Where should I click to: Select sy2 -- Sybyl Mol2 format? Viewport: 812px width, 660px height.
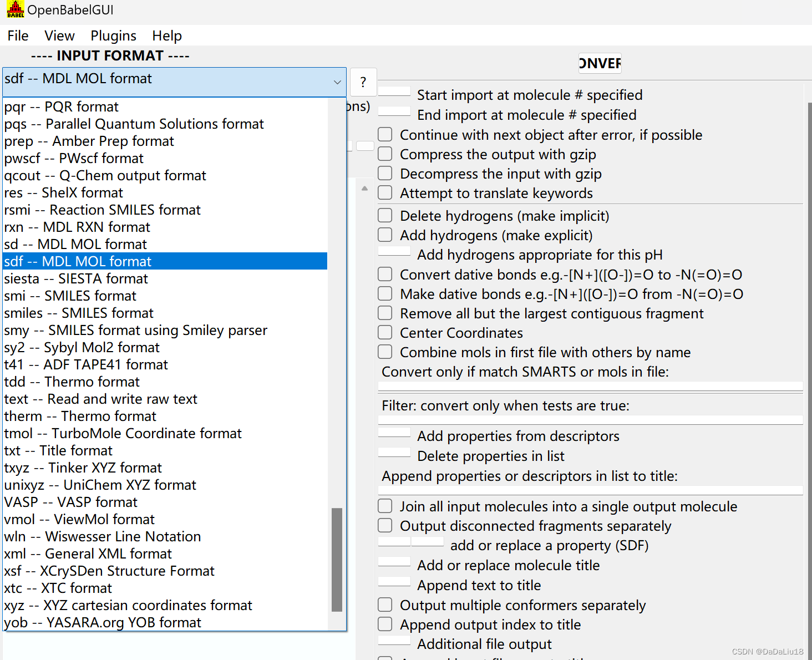pos(165,347)
